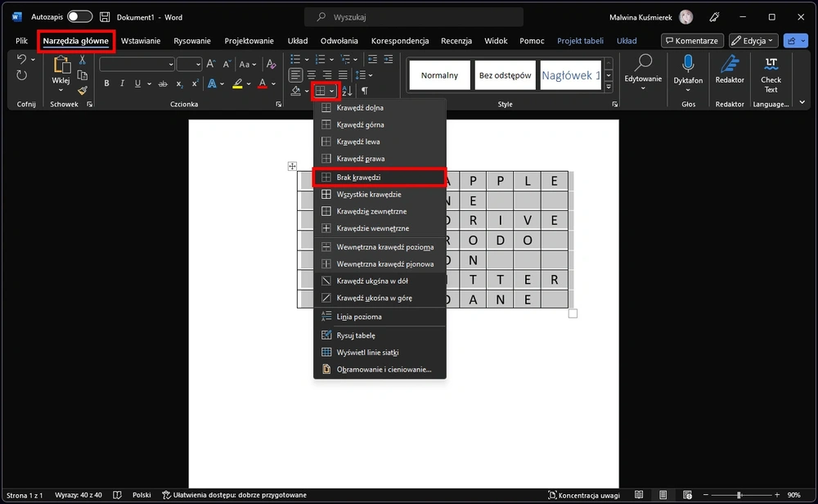
Task: Click the Malwina Kuśmierek account avatar
Action: click(x=686, y=17)
